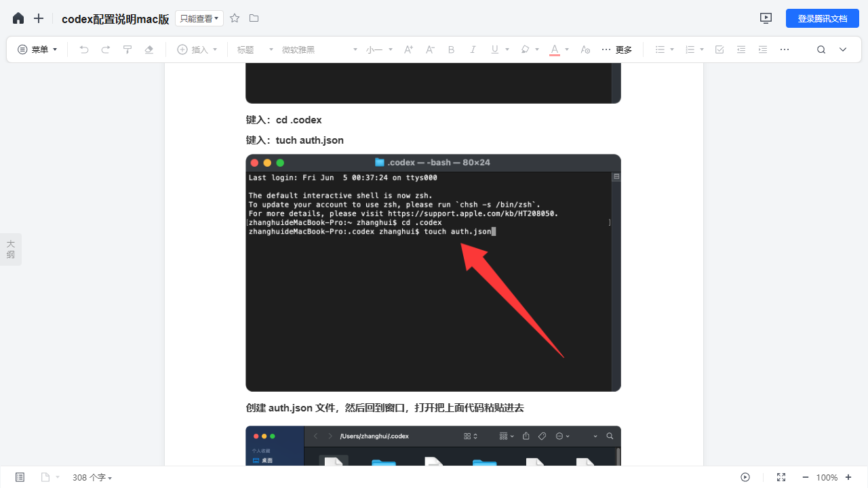Expand underline style options arrow
This screenshot has height=488, width=868.
pyautogui.click(x=506, y=49)
